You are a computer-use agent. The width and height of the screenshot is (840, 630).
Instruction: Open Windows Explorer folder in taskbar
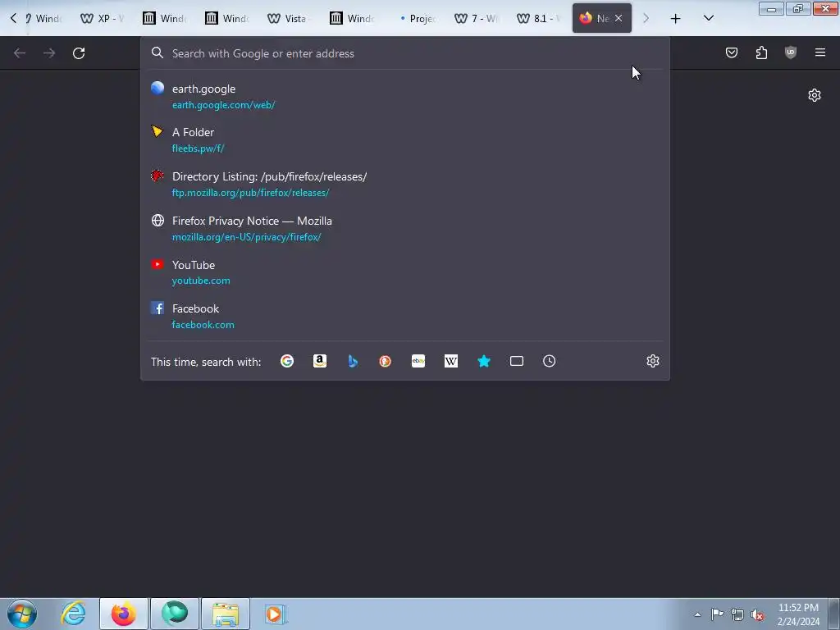(226, 614)
